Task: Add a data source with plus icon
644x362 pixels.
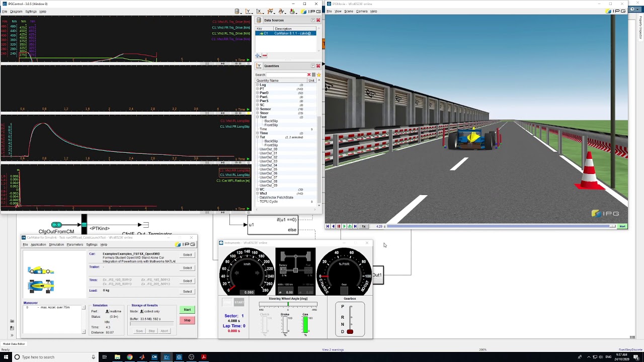Action: (258, 56)
